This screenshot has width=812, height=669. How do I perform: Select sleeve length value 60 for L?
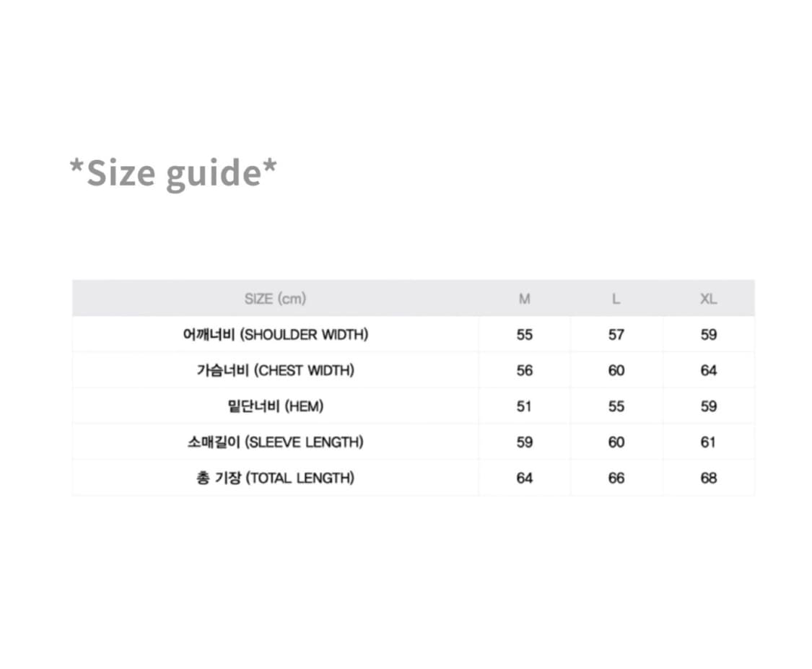point(616,442)
